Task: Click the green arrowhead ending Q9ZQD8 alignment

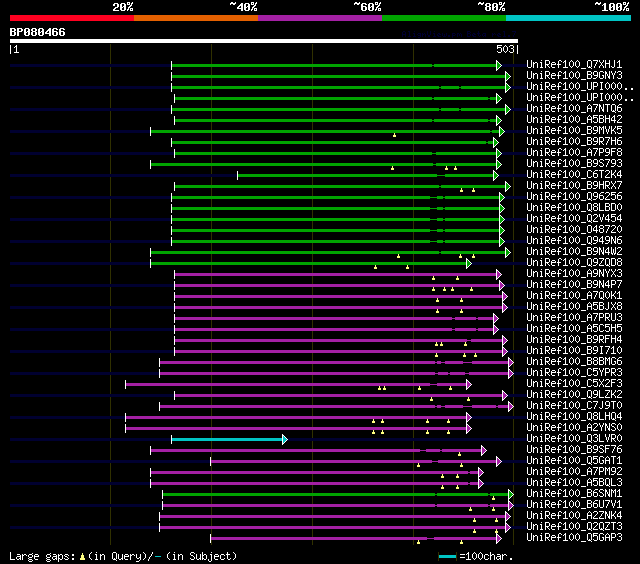Action: (469, 264)
